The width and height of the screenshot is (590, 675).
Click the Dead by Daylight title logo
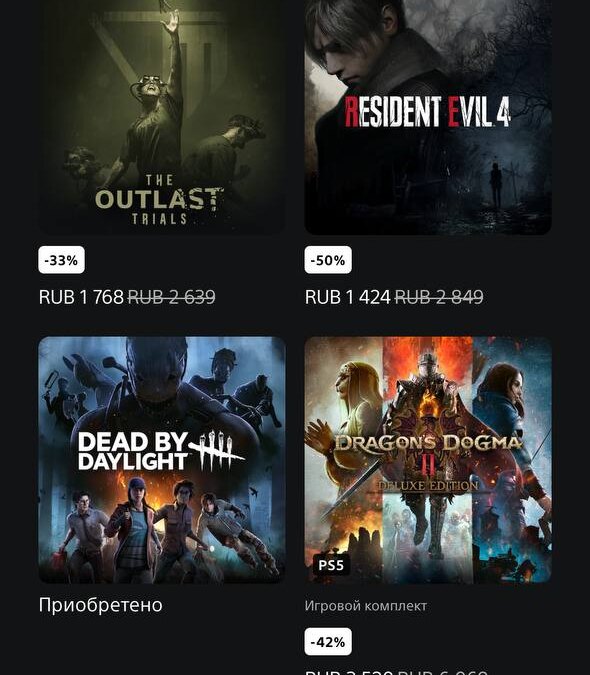pyautogui.click(x=161, y=451)
